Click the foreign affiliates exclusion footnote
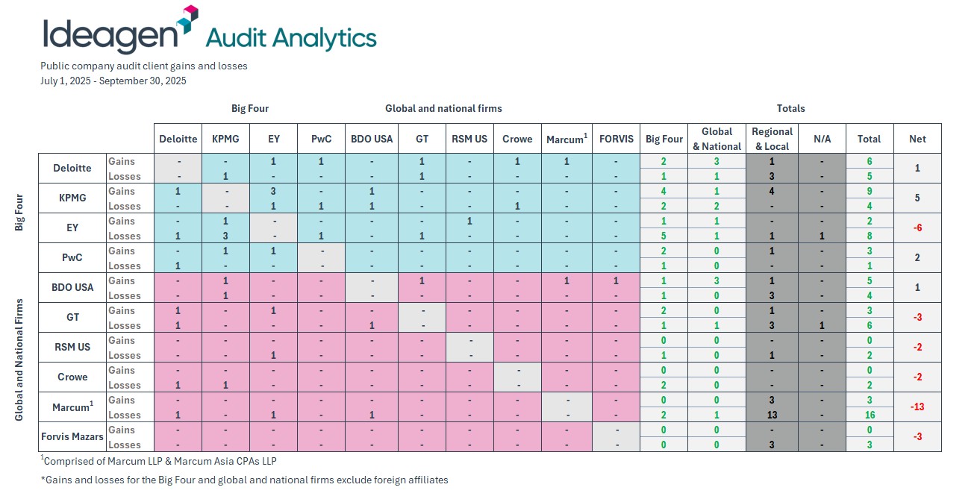980x502 pixels. [x=244, y=480]
